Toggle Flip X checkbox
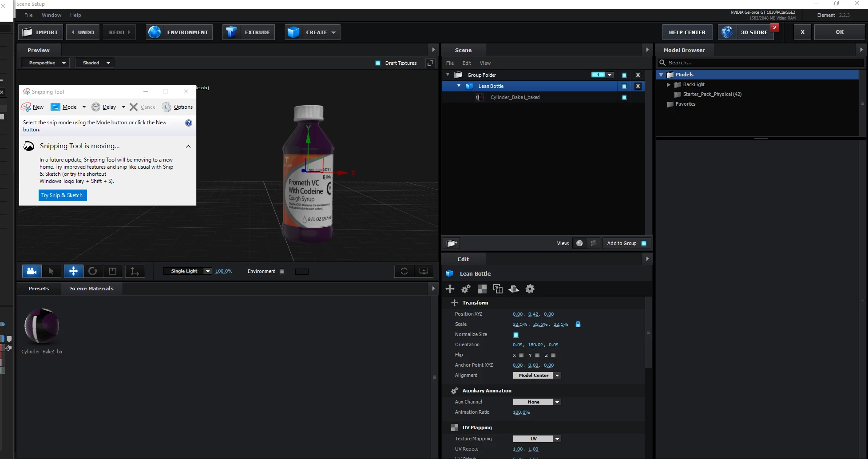This screenshot has width=868, height=459. click(x=521, y=355)
